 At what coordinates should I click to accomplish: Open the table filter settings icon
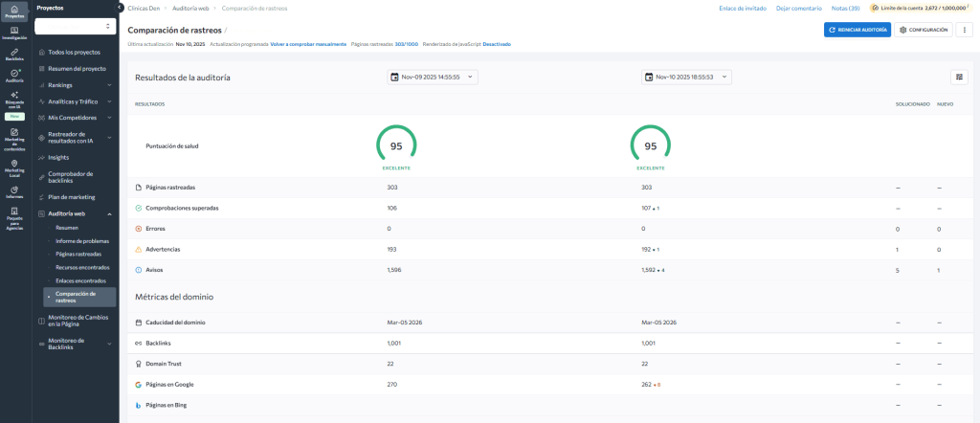pos(960,77)
